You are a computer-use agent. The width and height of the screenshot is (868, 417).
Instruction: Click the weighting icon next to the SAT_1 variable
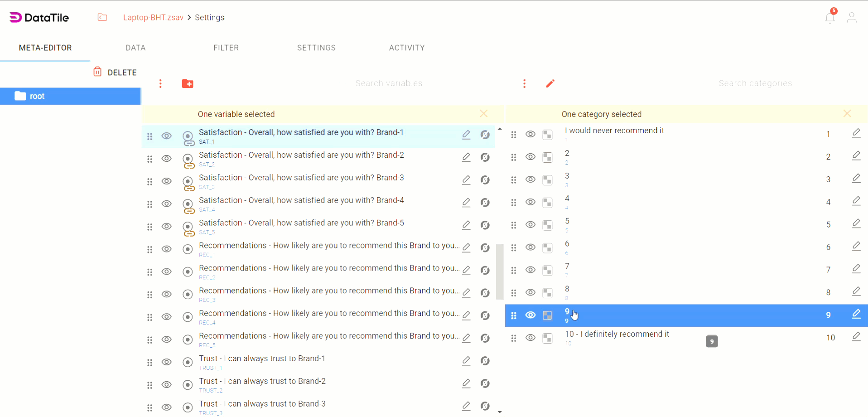(485, 135)
